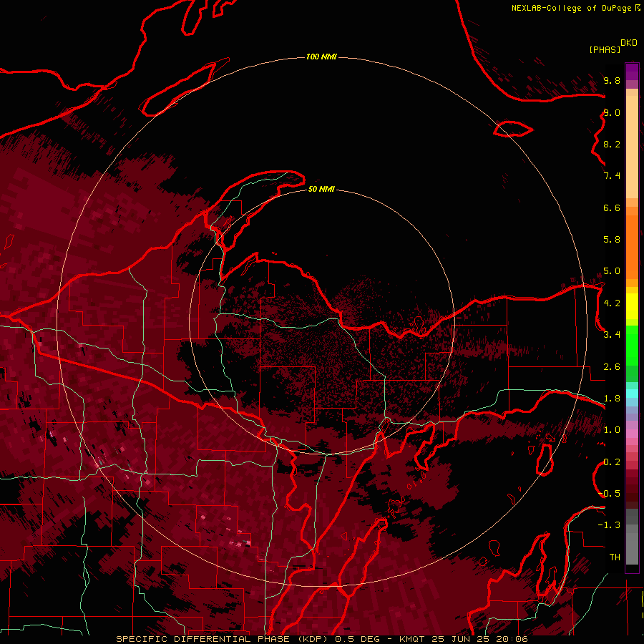Select the 9.0 scale value

[612, 112]
